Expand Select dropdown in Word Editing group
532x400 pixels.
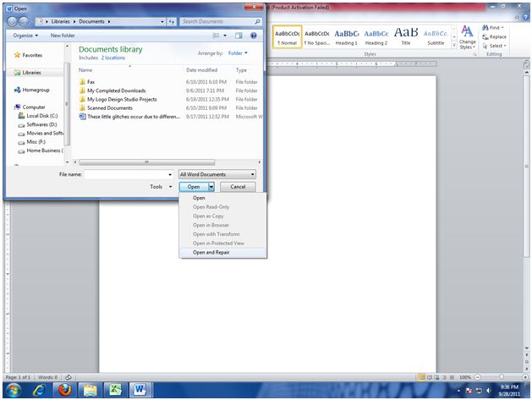[495, 46]
